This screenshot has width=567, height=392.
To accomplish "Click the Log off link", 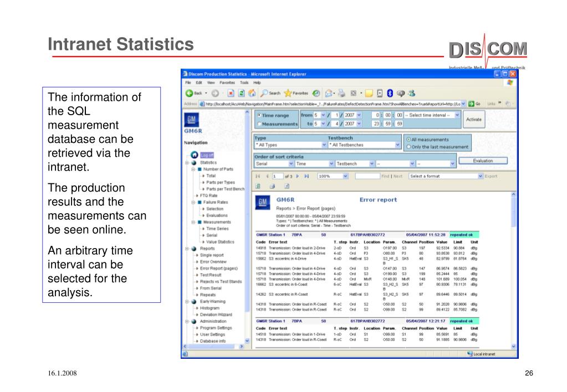I will (207, 156).
